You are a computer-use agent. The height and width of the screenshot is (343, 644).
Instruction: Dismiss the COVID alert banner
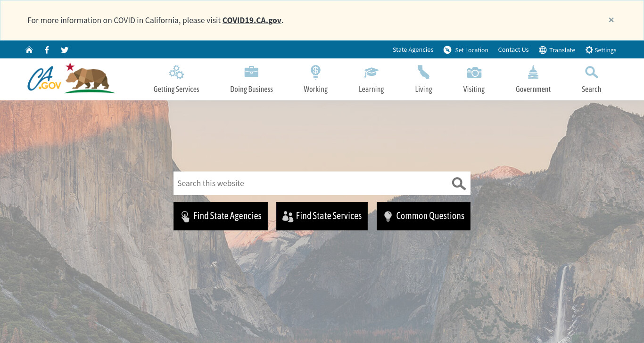coord(611,20)
